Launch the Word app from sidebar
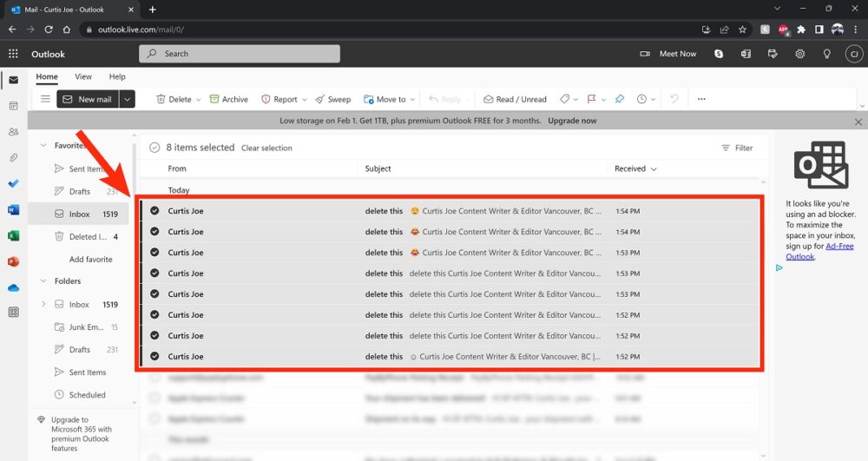 (13, 209)
